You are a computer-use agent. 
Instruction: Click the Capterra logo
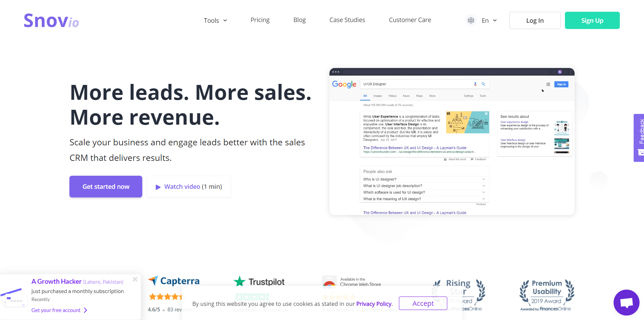click(174, 281)
